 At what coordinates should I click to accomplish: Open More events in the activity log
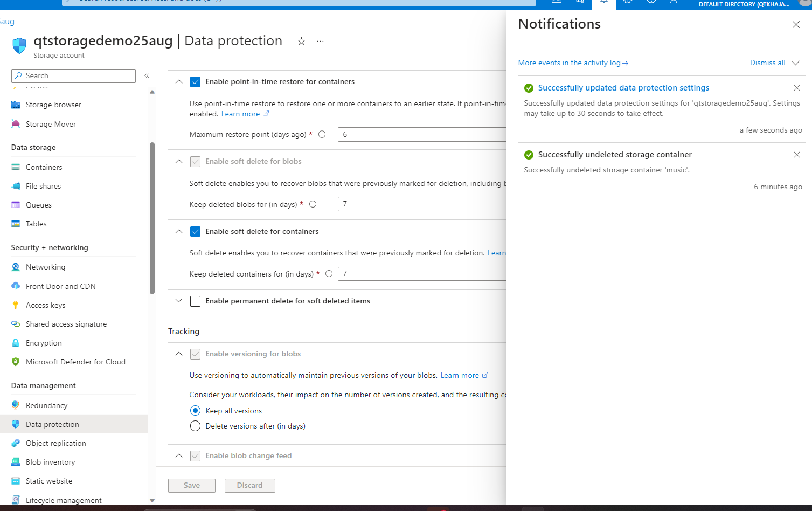[x=572, y=63]
